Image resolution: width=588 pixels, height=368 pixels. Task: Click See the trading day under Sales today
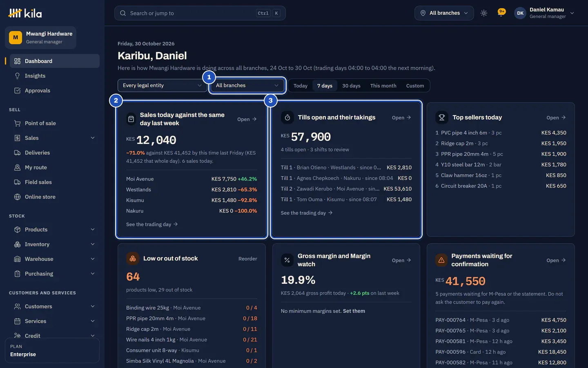point(152,224)
